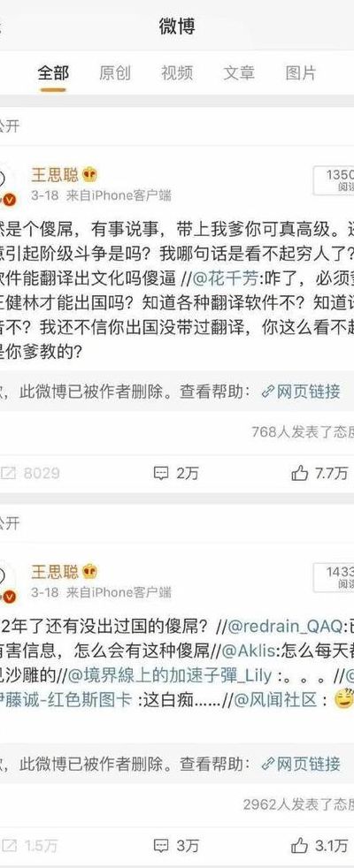Tap the repost icon showing 1.5万

pyautogui.click(x=8, y=847)
